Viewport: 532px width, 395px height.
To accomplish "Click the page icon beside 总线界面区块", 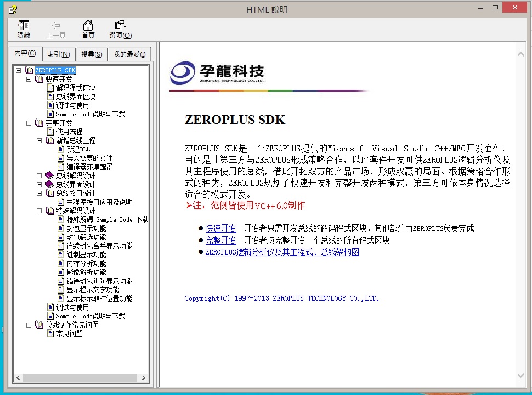I will [50, 97].
